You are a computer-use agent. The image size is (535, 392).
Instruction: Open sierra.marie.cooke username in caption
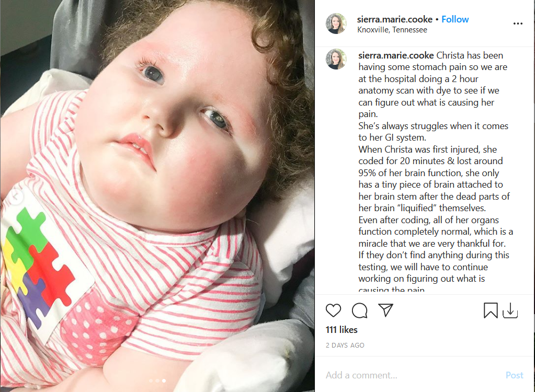pos(396,55)
